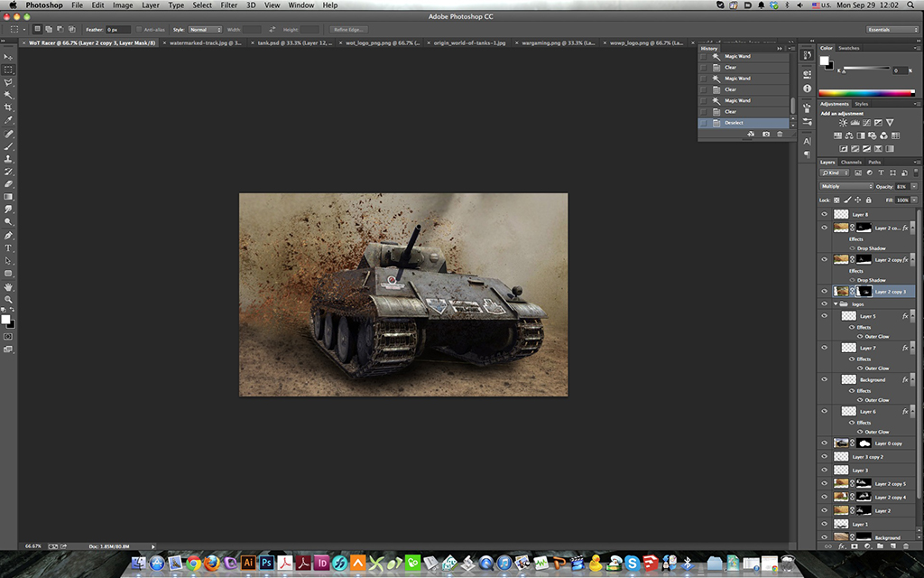
Task: Select the Gradient tool
Action: (x=8, y=197)
